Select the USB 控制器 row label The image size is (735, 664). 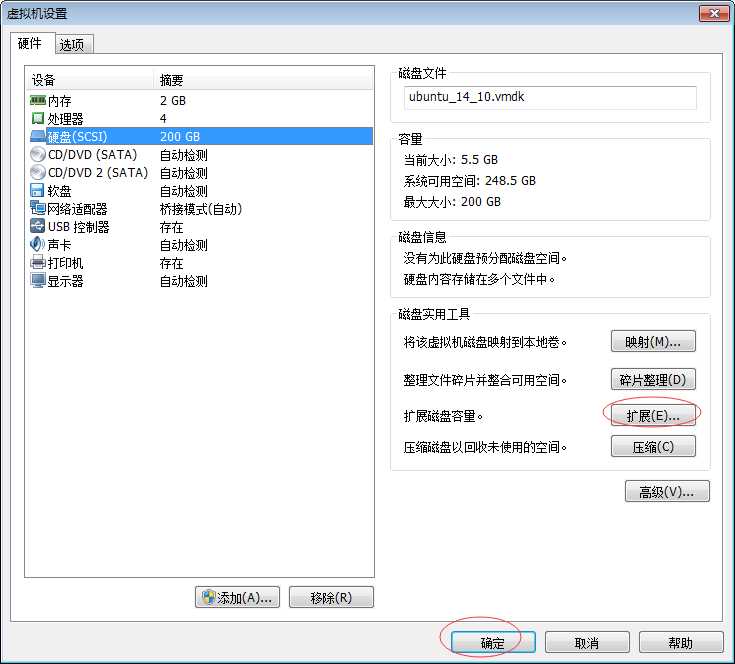(79, 227)
